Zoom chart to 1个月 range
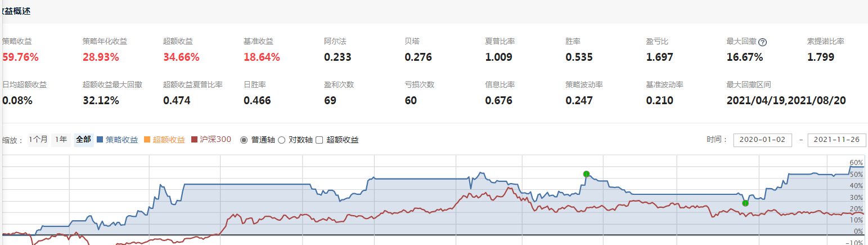Screen dimensions: 868x245 (38, 140)
